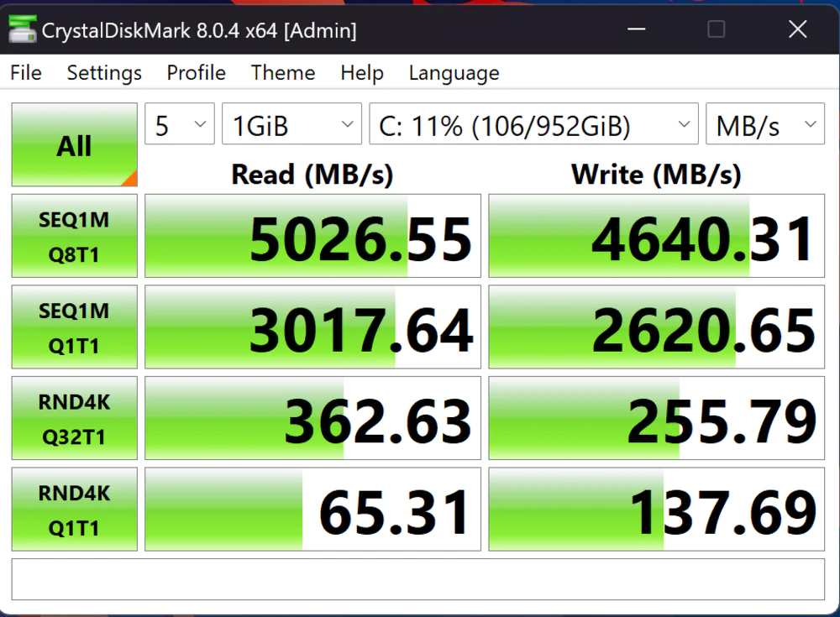Open the Help menu

point(361,73)
